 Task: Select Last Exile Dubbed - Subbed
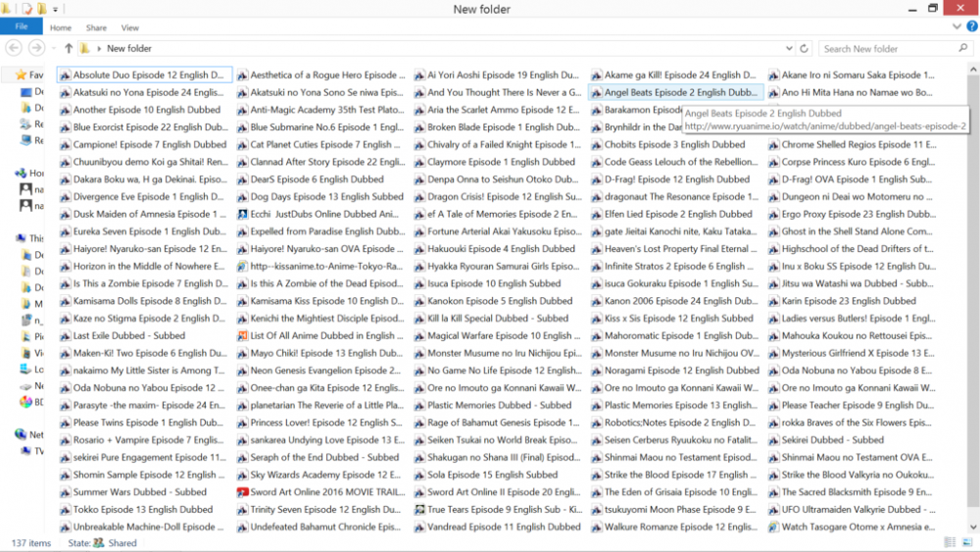129,336
